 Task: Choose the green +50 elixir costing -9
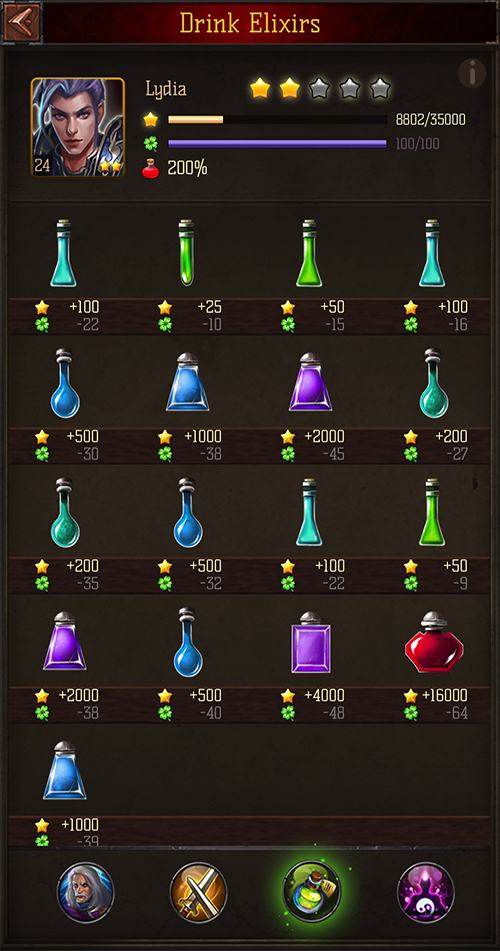click(432, 512)
